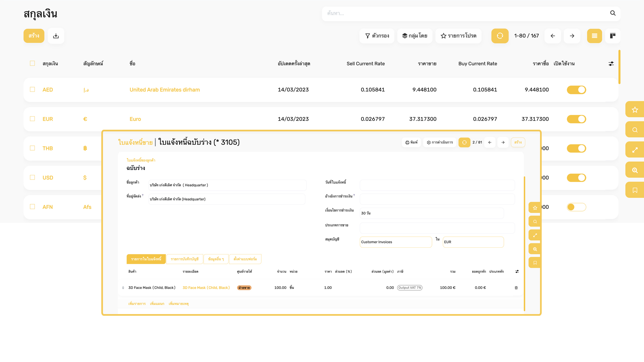644x362 pixels.
Task: Open the ข้อมูลอื่น ๆ tab
Action: pos(216,259)
